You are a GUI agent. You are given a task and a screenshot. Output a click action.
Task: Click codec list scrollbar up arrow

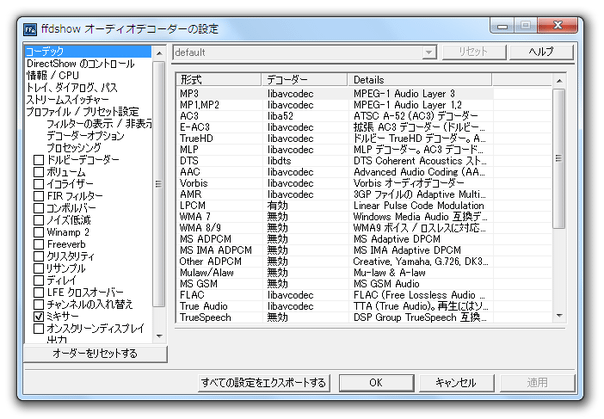coord(559,81)
